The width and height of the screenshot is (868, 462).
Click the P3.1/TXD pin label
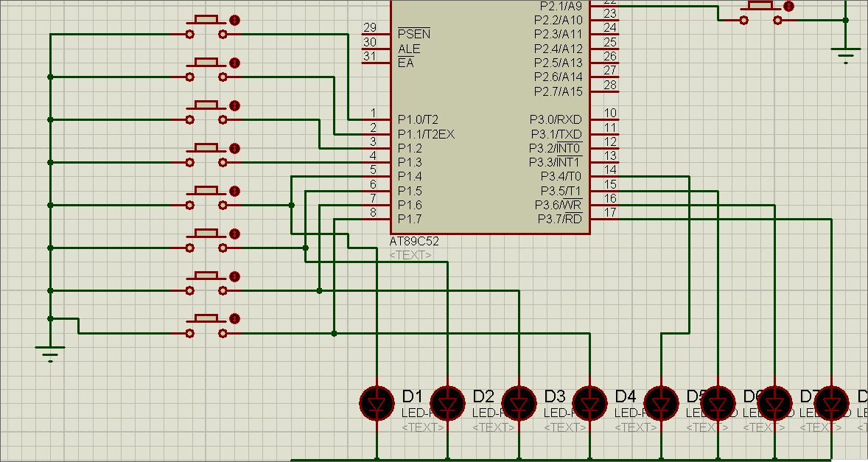(556, 134)
